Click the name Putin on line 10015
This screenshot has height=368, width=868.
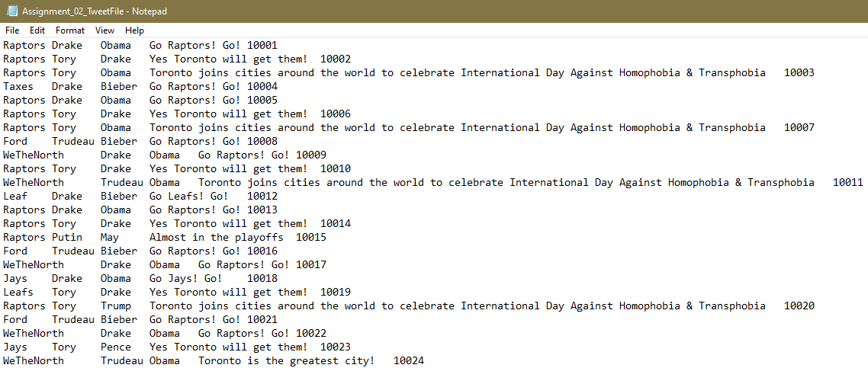(x=67, y=238)
